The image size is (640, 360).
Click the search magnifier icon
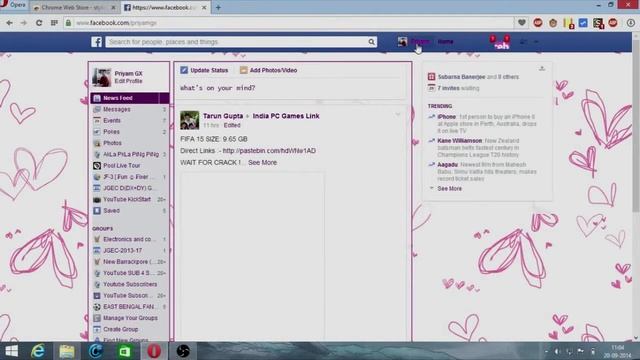click(x=371, y=42)
